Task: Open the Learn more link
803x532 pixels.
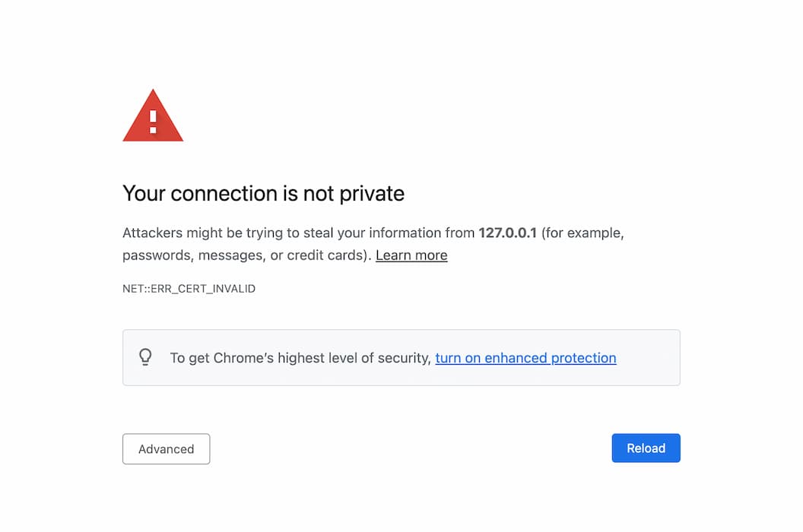Action: click(x=411, y=255)
